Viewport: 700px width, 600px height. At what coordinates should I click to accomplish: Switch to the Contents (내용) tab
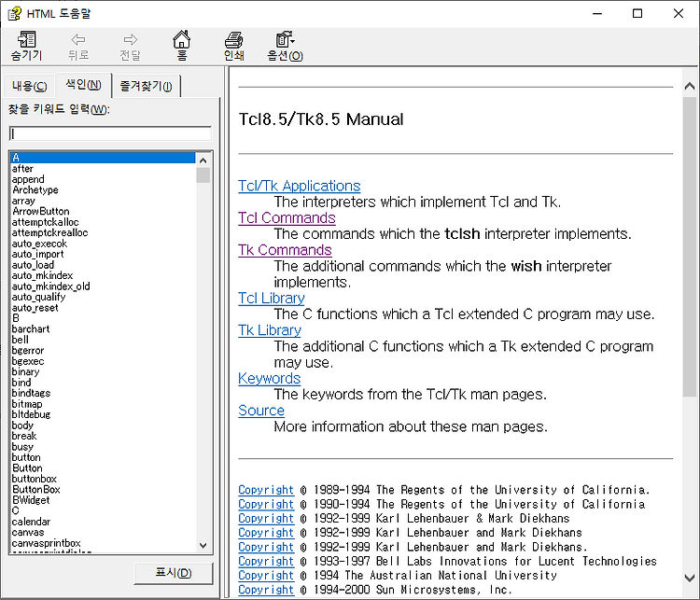pyautogui.click(x=30, y=86)
